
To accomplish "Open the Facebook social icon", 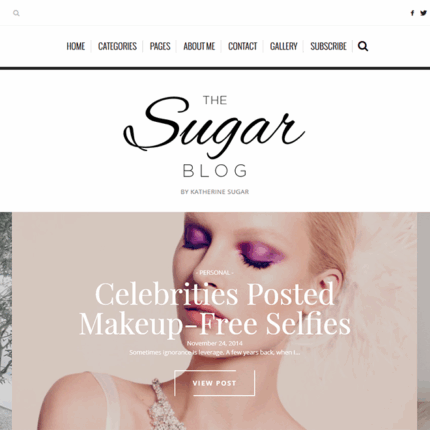I will (412, 13).
